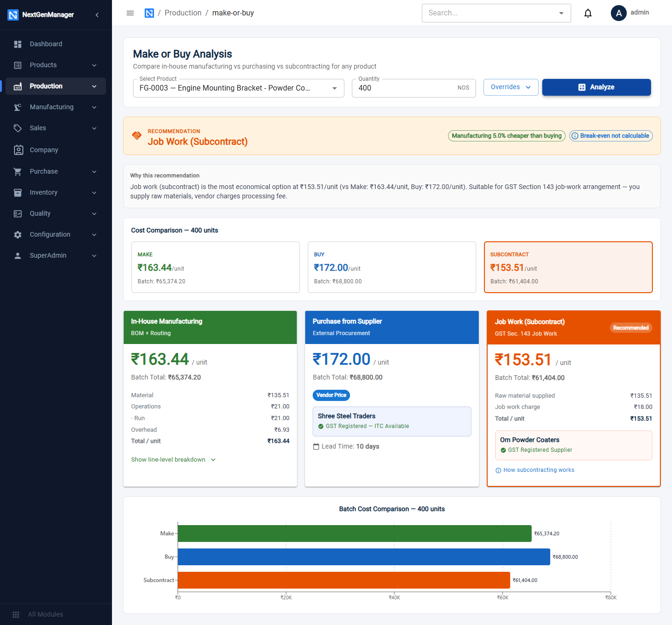
Task: Click the Sales tag icon
Action: [x=18, y=128]
